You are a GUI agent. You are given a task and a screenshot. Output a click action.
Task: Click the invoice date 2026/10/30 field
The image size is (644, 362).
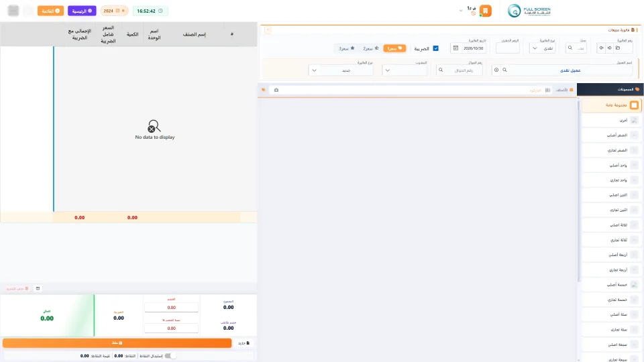468,48
